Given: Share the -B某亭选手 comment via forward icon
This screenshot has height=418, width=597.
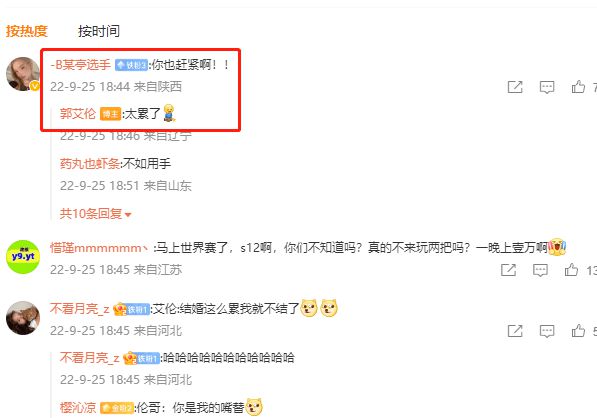Looking at the screenshot, I should coord(515,87).
